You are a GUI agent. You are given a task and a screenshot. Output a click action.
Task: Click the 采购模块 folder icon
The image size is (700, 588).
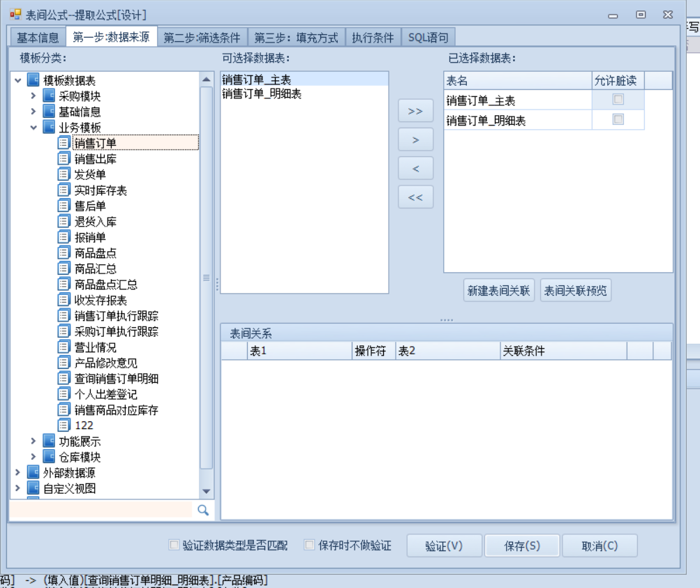[x=49, y=96]
